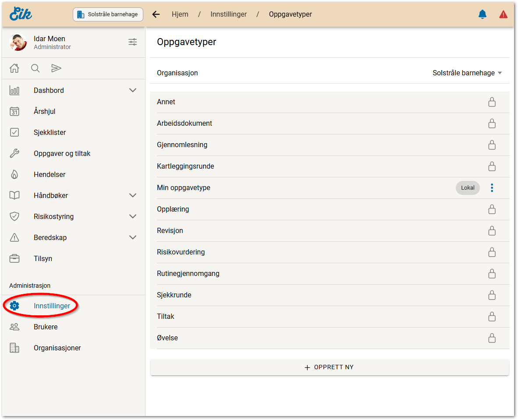The height and width of the screenshot is (420, 518).
Task: Click Idar Moen's profile picture
Action: pos(18,42)
